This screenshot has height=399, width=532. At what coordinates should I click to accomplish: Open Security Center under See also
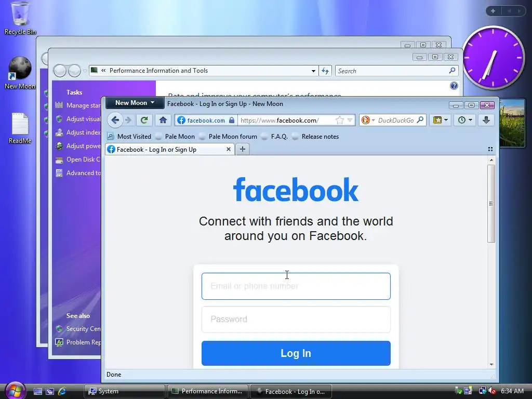coord(78,329)
